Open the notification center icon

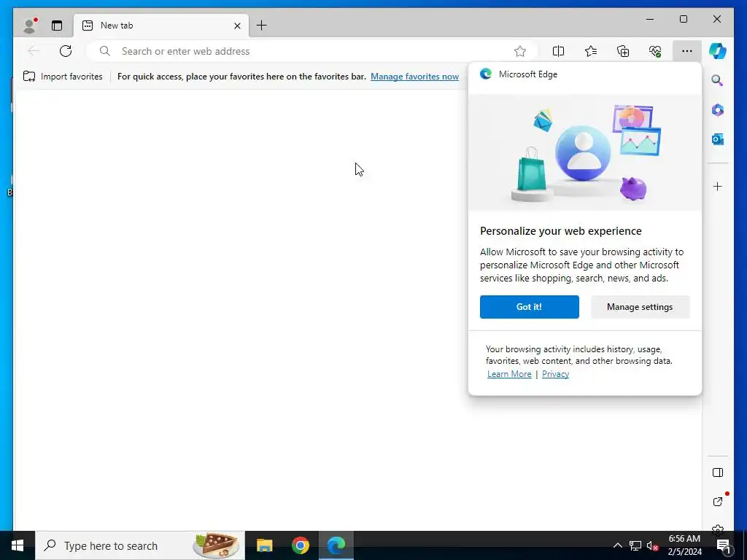724,545
